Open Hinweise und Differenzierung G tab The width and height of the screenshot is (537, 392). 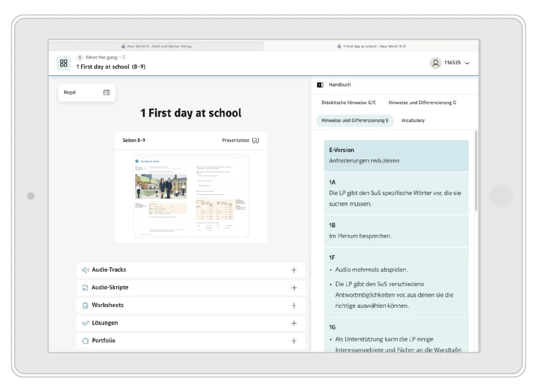[x=422, y=103]
